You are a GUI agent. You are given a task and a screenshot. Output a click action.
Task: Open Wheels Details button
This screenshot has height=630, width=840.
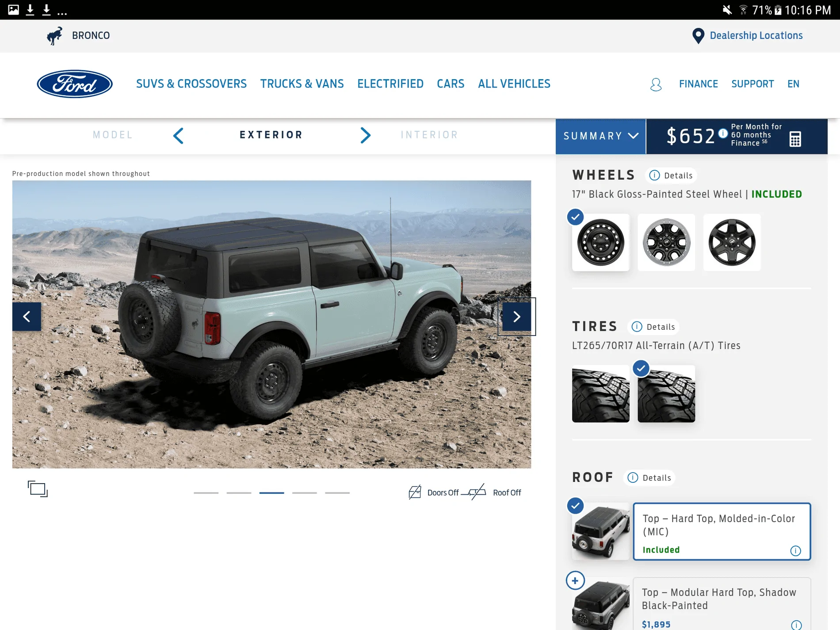(671, 176)
